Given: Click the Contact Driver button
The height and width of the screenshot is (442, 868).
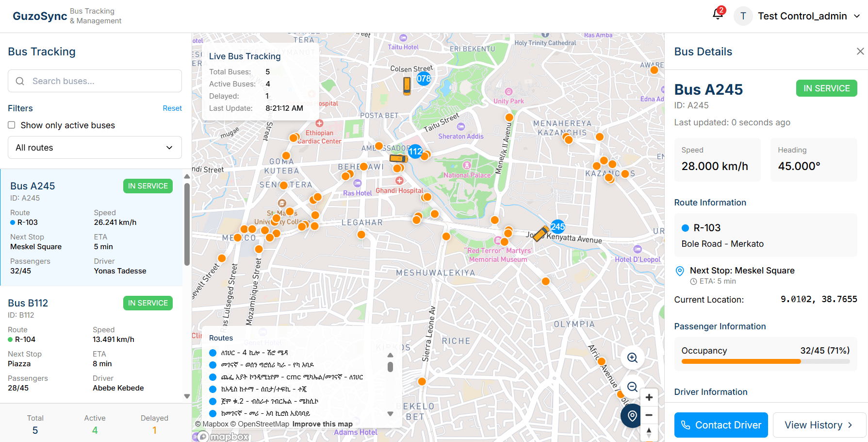Looking at the screenshot, I should [721, 425].
